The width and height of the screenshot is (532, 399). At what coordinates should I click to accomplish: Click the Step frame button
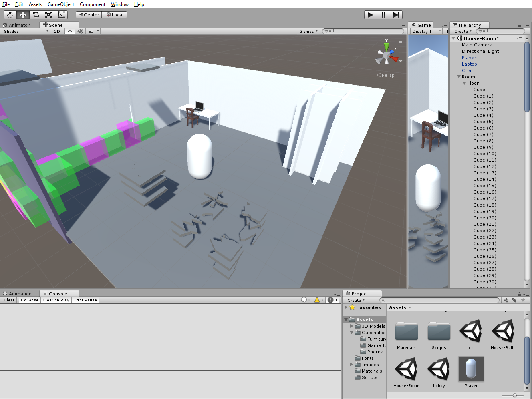click(x=396, y=15)
